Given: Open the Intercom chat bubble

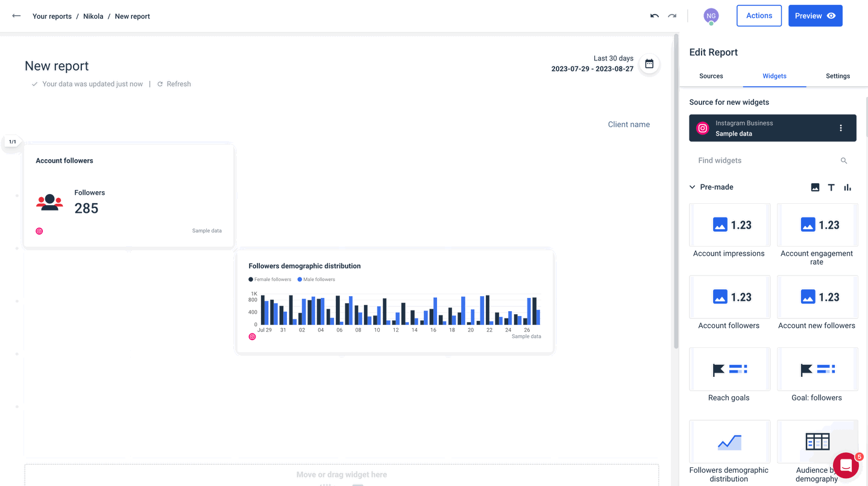Looking at the screenshot, I should click(x=846, y=465).
